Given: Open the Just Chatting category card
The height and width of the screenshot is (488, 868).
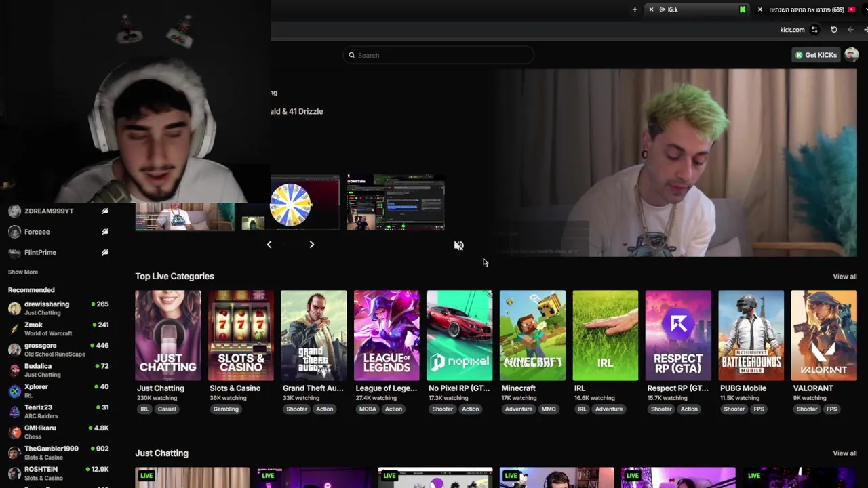Looking at the screenshot, I should tap(167, 335).
